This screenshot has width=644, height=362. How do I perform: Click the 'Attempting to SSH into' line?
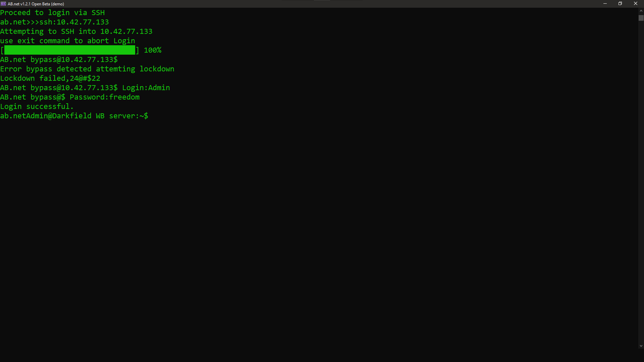click(76, 32)
